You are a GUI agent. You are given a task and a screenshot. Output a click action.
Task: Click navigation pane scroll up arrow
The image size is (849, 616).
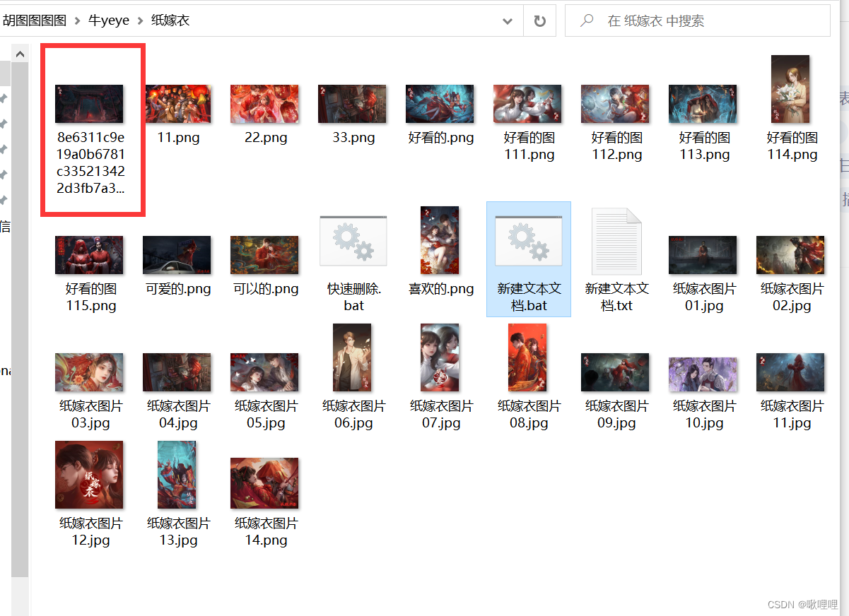click(x=20, y=54)
